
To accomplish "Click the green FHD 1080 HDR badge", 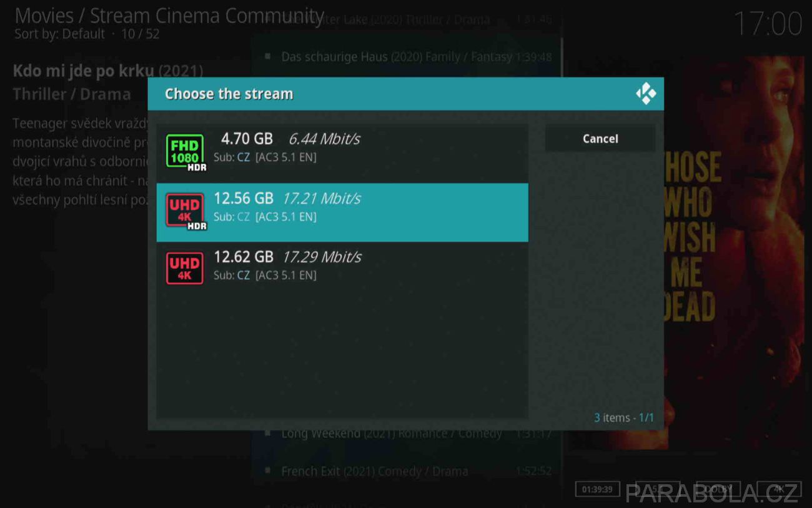I will [x=186, y=151].
